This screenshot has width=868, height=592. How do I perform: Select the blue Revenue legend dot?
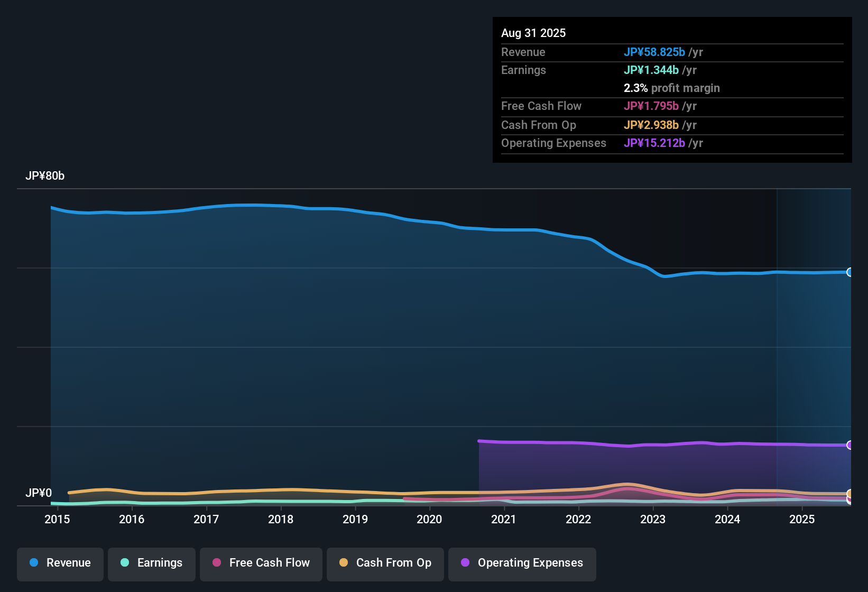34,563
